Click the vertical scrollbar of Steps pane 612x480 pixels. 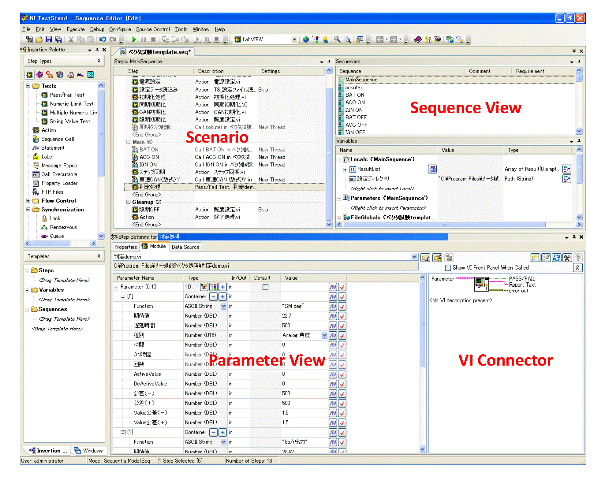click(x=329, y=148)
